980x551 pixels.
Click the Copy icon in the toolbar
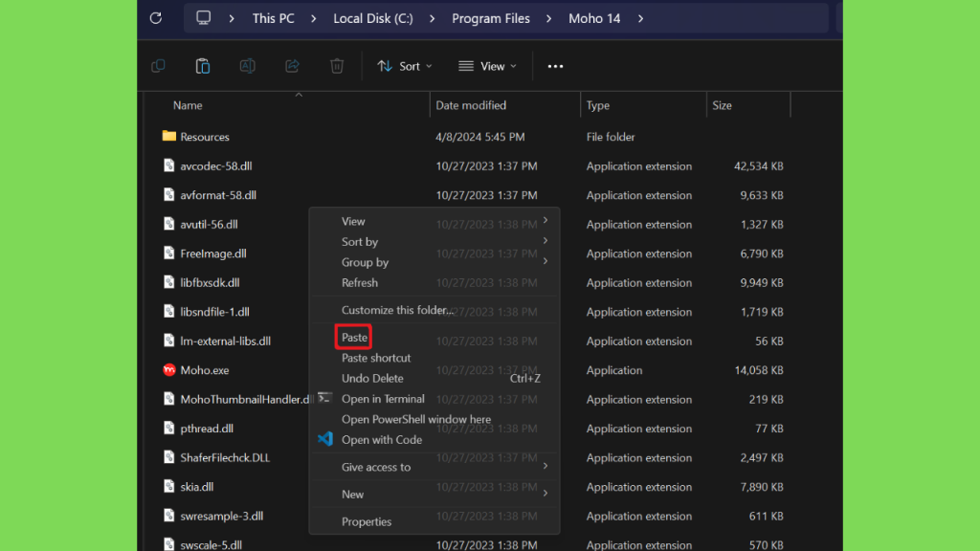click(158, 66)
